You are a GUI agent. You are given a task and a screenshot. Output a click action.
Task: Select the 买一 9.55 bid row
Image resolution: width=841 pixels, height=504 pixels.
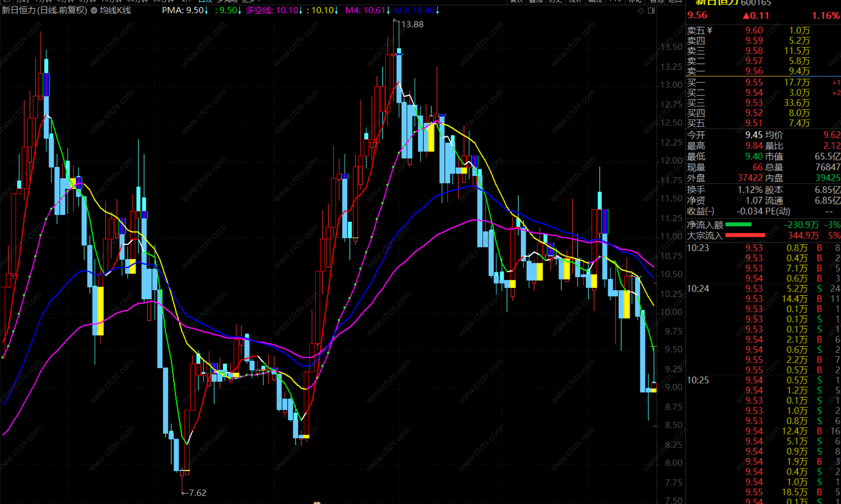click(754, 82)
